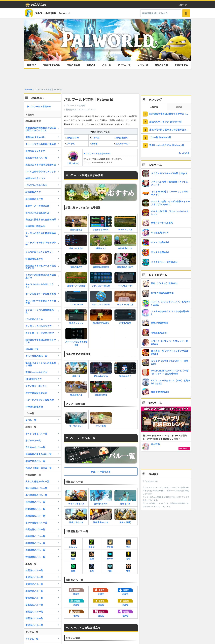Open the パルスフィア作り方 thumbnail
This screenshot has height=644, width=215.
pyautogui.click(x=101, y=296)
